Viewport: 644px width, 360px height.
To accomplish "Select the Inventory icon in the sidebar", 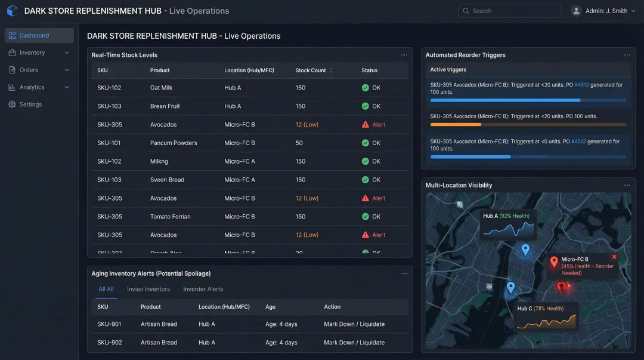I will [12, 52].
